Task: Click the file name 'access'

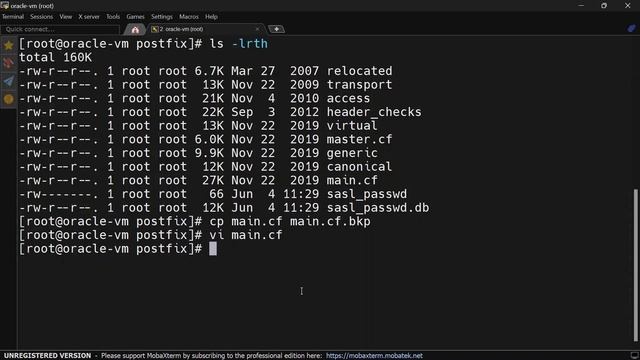Action: (348, 98)
